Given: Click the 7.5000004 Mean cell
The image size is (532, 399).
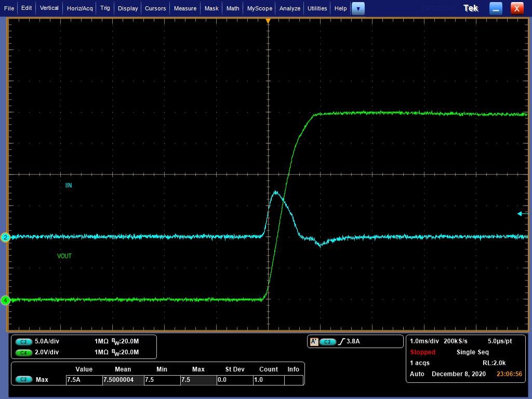Looking at the screenshot, I should tap(123, 380).
